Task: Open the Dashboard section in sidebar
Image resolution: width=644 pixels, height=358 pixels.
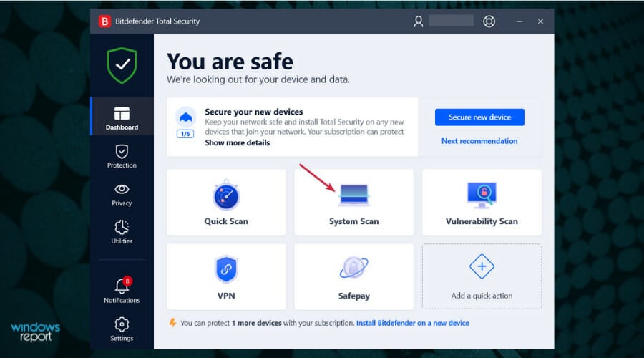Action: tap(122, 116)
